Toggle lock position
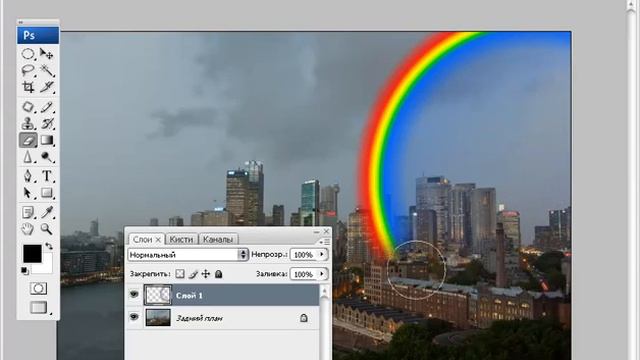 click(x=206, y=273)
